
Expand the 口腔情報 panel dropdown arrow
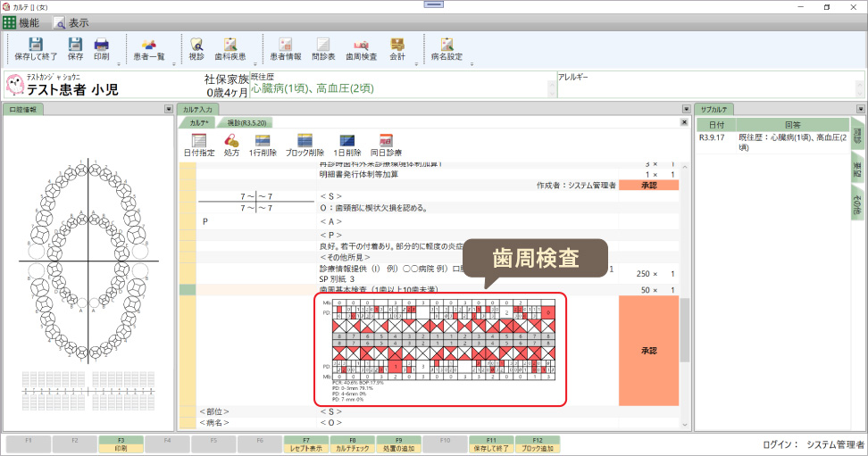(x=169, y=109)
